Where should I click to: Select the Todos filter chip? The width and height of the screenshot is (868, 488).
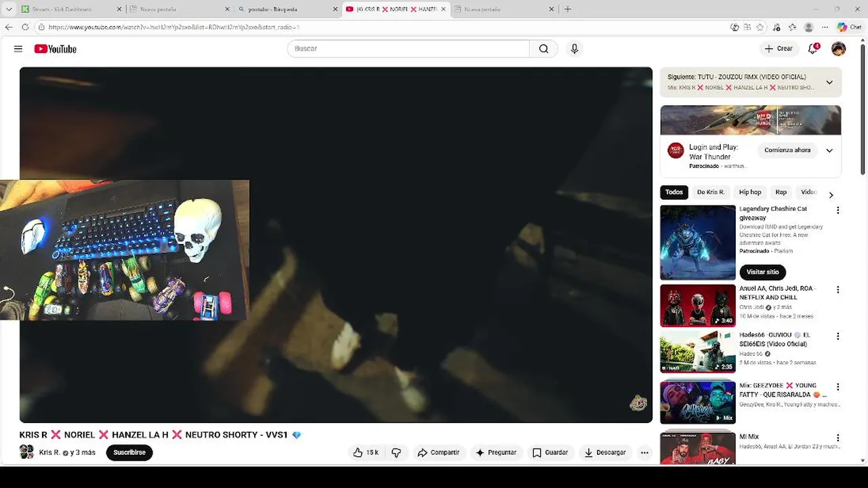coord(674,192)
